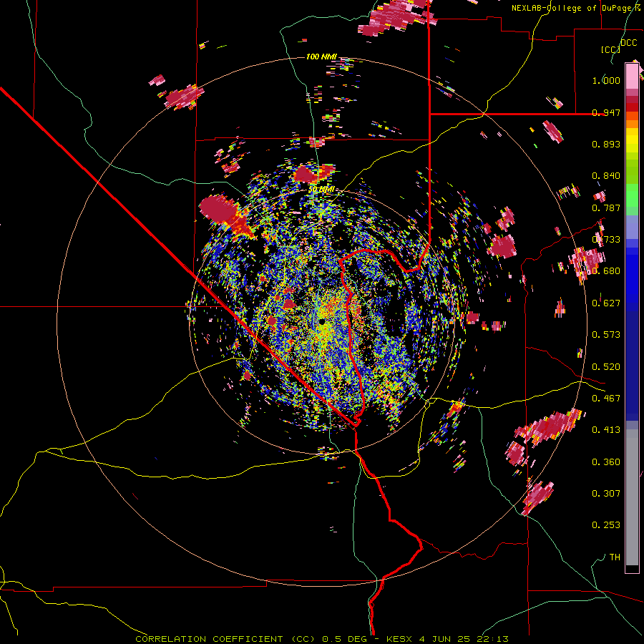
Task: Click the 50 NMI range ring label
Action: coord(321,189)
